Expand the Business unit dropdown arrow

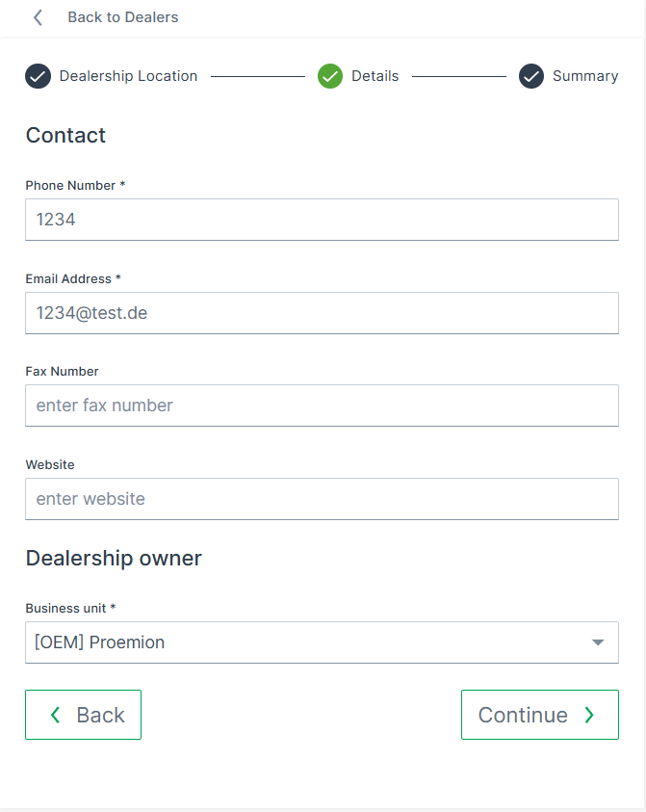(x=597, y=642)
